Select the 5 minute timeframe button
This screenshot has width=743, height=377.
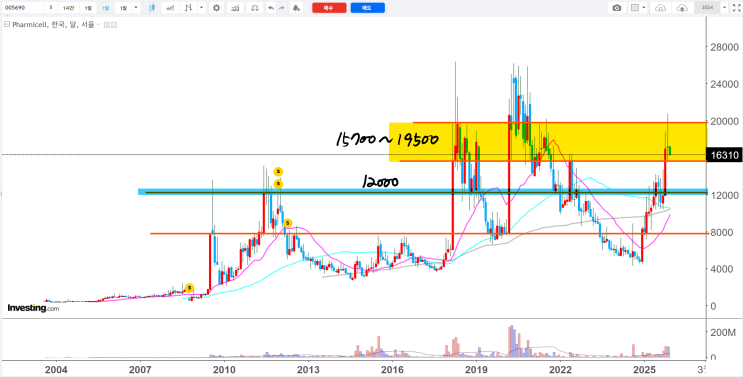51,8
